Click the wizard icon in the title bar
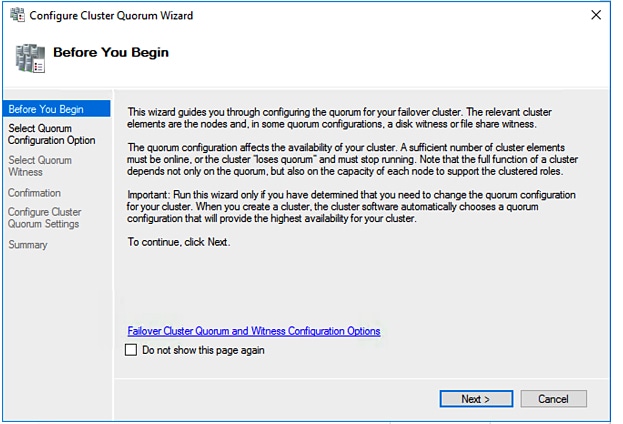 pyautogui.click(x=16, y=16)
